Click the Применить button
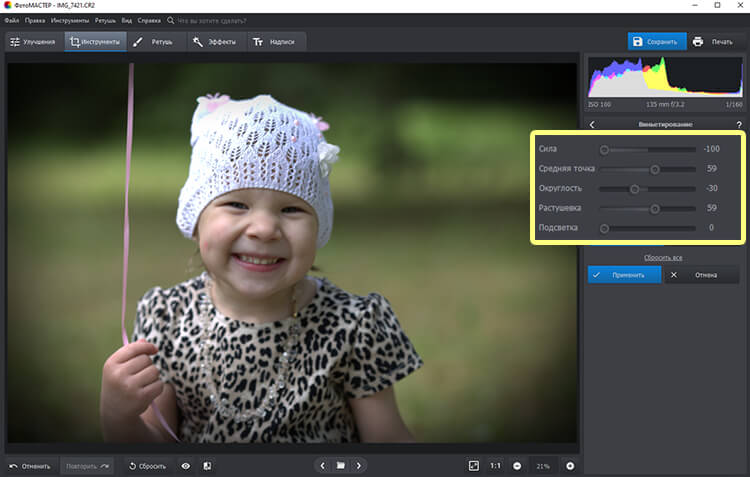750x477 pixels. click(x=624, y=274)
